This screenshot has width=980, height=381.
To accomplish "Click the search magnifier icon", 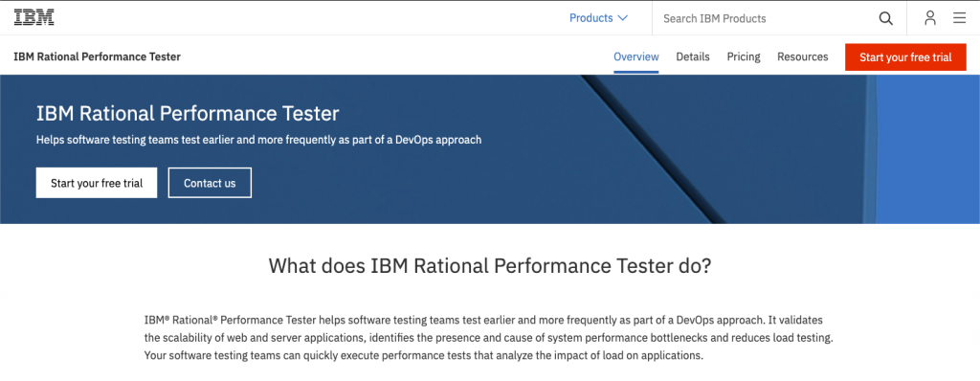I will tap(885, 18).
